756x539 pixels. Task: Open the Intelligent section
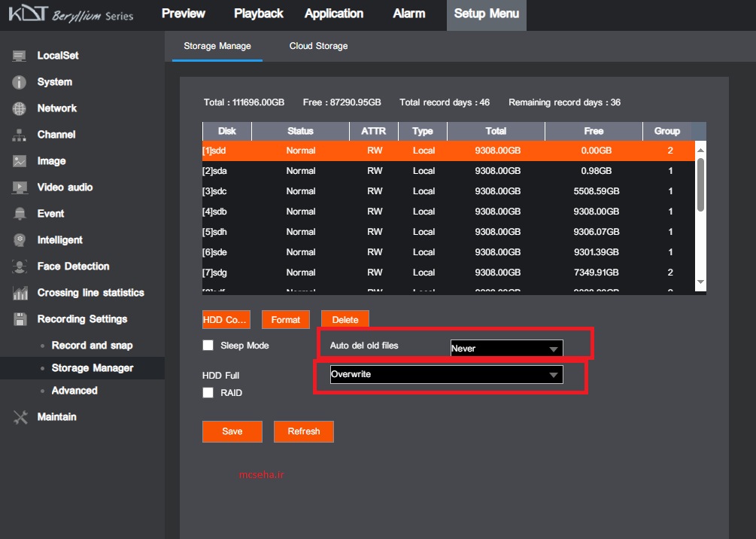click(59, 240)
